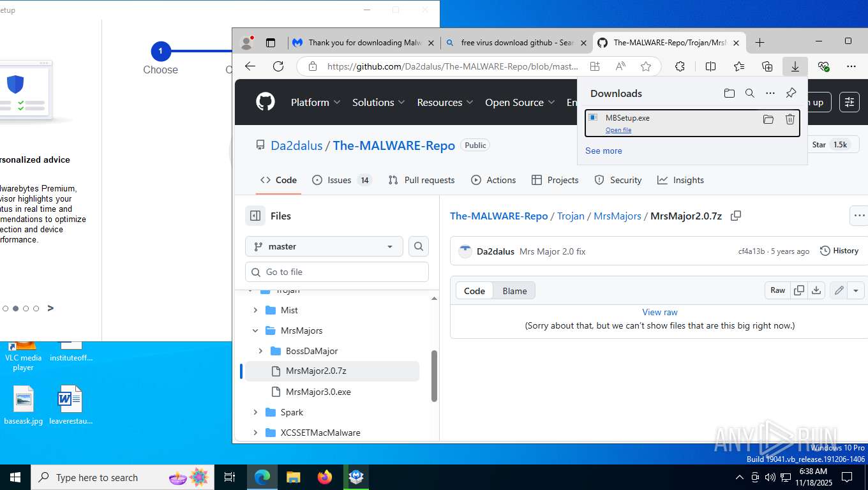Expand the Solutions menu
Image resolution: width=868 pixels, height=490 pixels.
click(378, 102)
